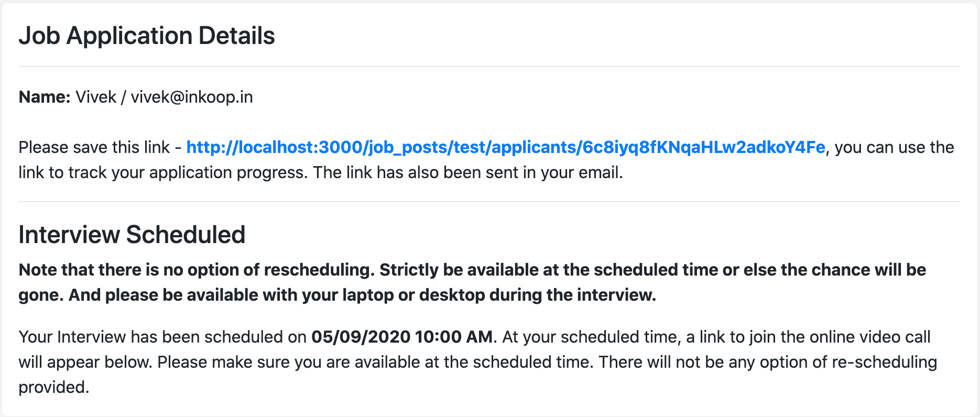Click the horizontal divider under the page title
Viewport: 980px width, 417px height.
click(x=489, y=67)
